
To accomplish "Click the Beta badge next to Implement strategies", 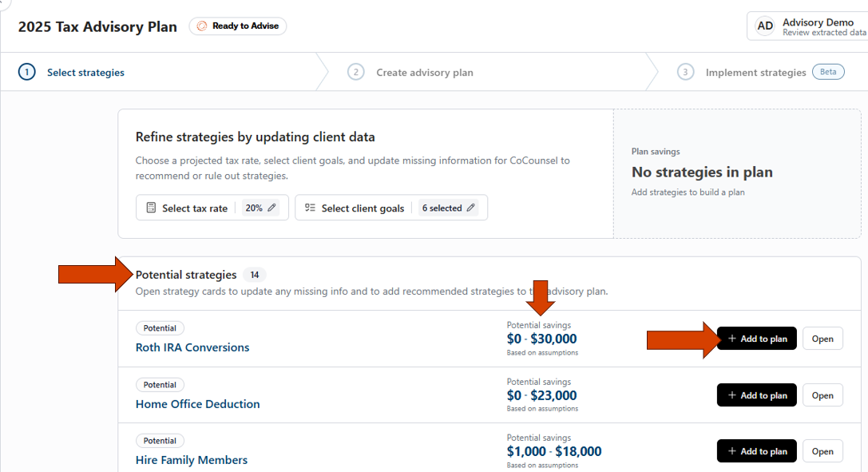I will tap(828, 72).
